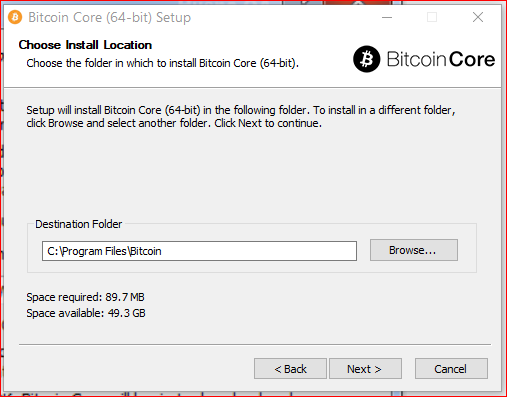The image size is (507, 397).
Task: Click the Choose Install Location heading
Action: (x=85, y=45)
